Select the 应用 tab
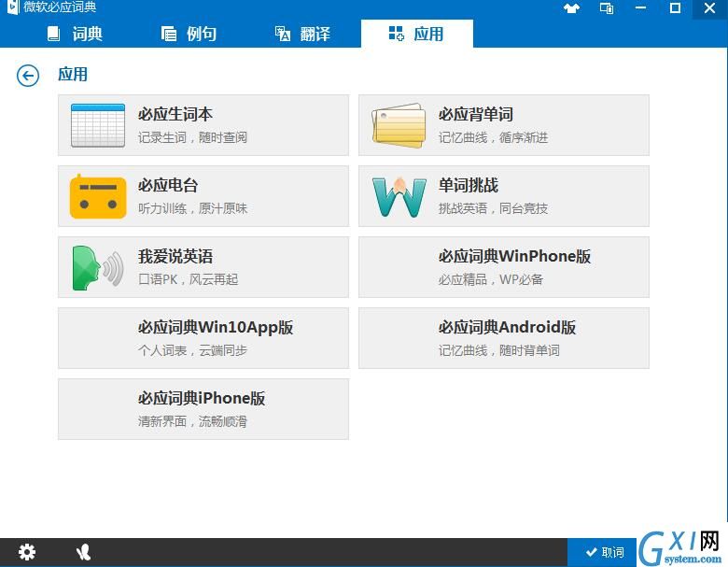The width and height of the screenshot is (728, 567). pyautogui.click(x=417, y=34)
